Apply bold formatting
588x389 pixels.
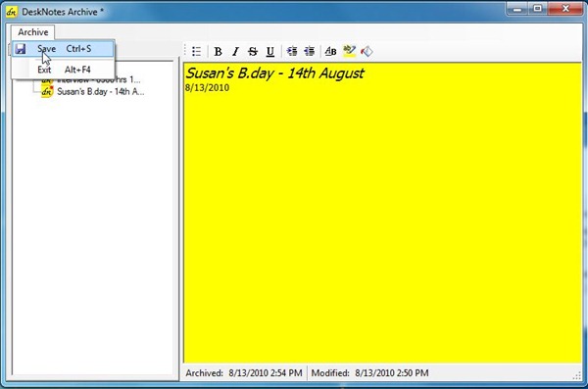(x=218, y=51)
